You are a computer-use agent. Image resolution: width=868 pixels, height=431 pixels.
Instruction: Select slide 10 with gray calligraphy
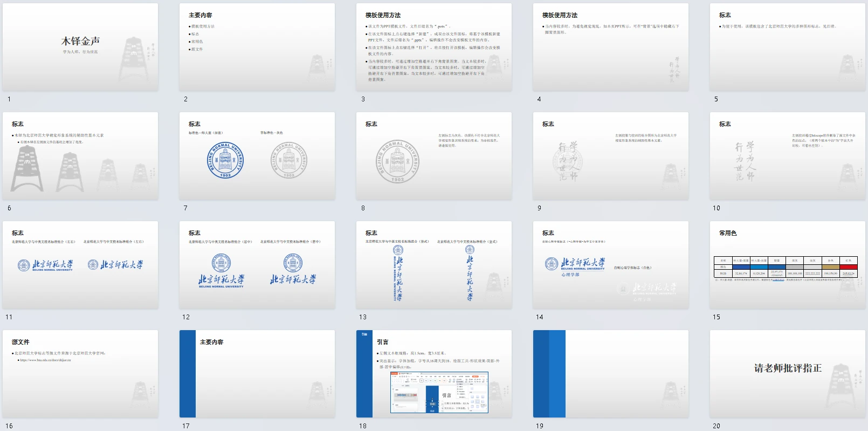click(788, 156)
